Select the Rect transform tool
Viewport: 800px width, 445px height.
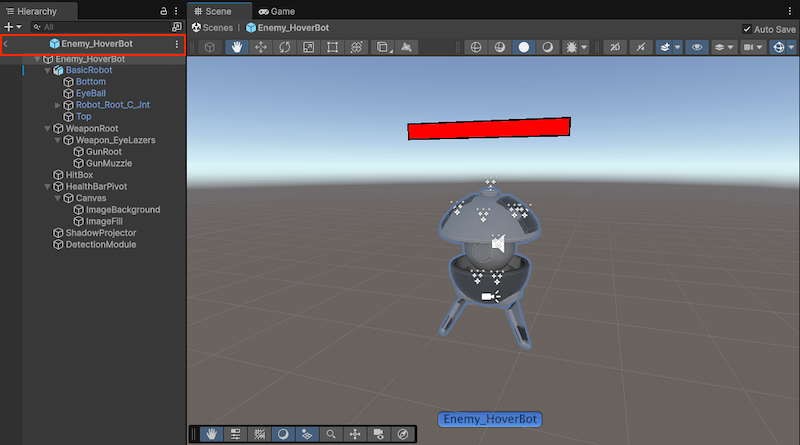pyautogui.click(x=333, y=47)
